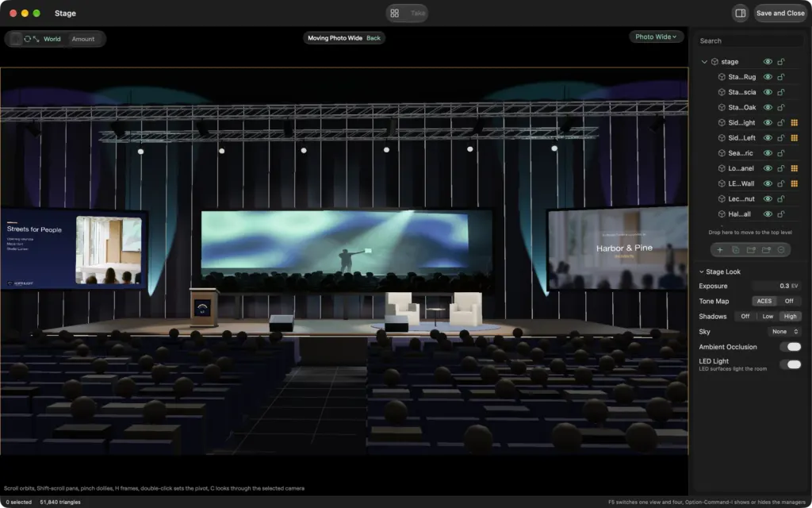This screenshot has width=812, height=508.
Task: Click the orange grid icon on Sid...Left row
Action: pyautogui.click(x=795, y=138)
